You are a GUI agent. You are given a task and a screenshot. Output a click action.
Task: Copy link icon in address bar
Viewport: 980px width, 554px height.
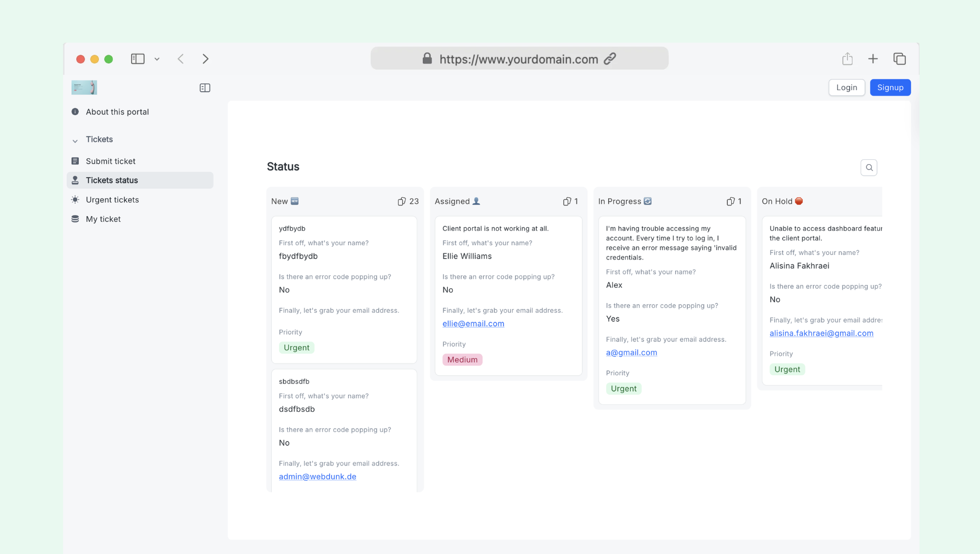(610, 59)
